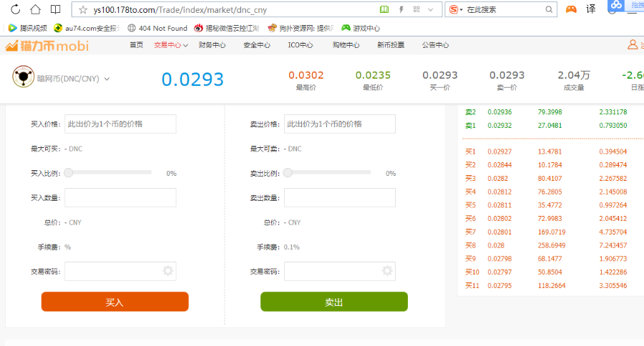Expand the 交易中心 menu

[x=171, y=45]
